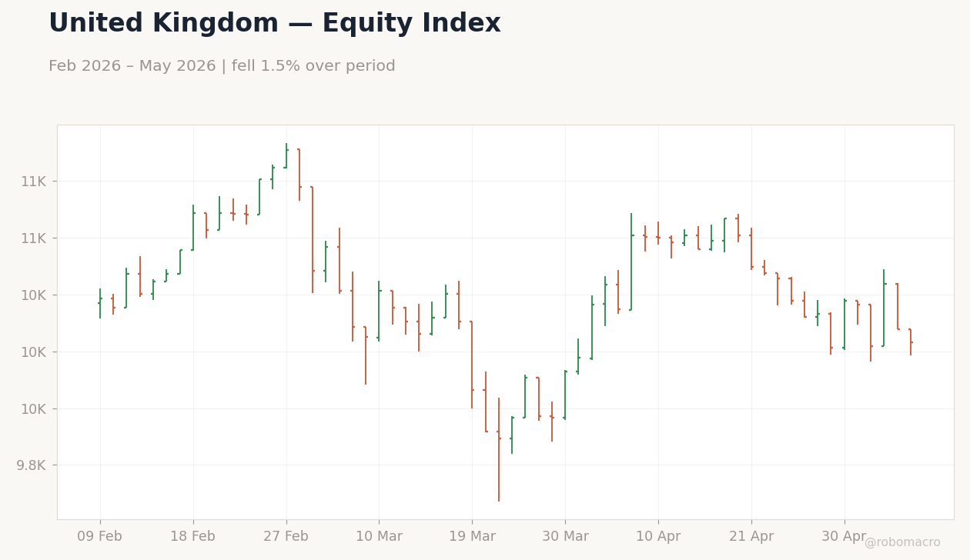Select the first green bar at 09 Feb
The height and width of the screenshot is (560, 970).
(100, 303)
